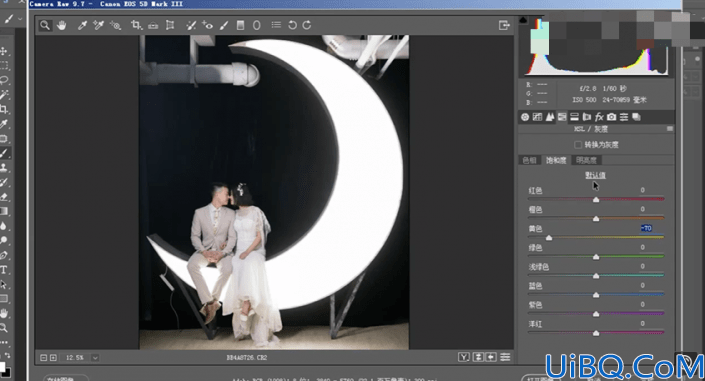The width and height of the screenshot is (705, 381).
Task: Open the Lens Corrections panel icon
Action: [587, 117]
